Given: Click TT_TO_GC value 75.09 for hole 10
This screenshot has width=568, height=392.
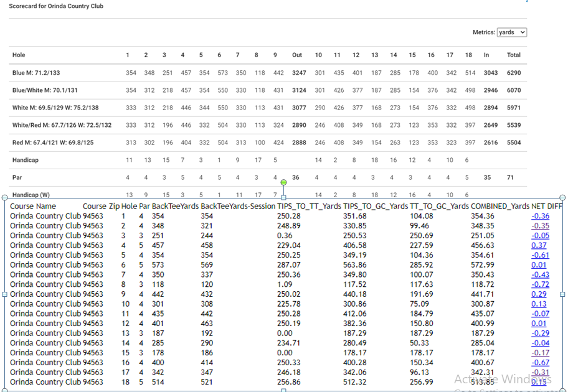Looking at the screenshot, I should (x=420, y=304).
